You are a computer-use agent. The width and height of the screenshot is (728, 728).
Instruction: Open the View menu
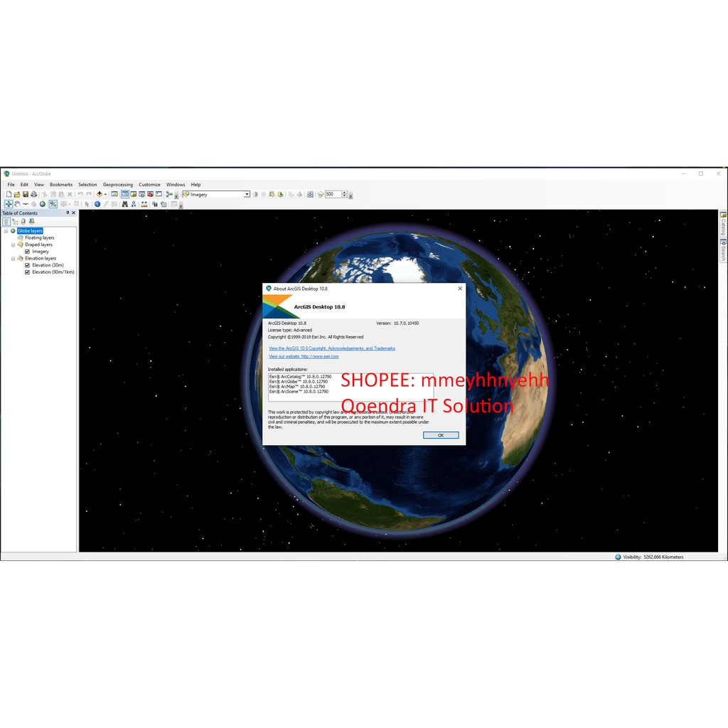click(39, 184)
